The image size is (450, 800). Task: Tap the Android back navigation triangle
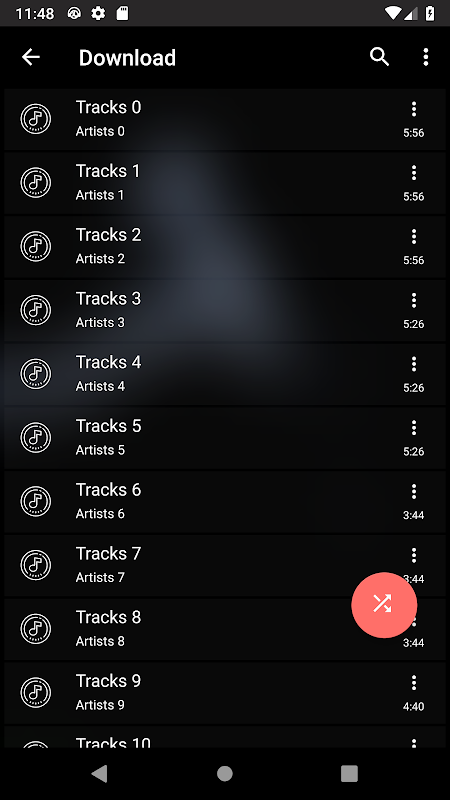click(99, 773)
